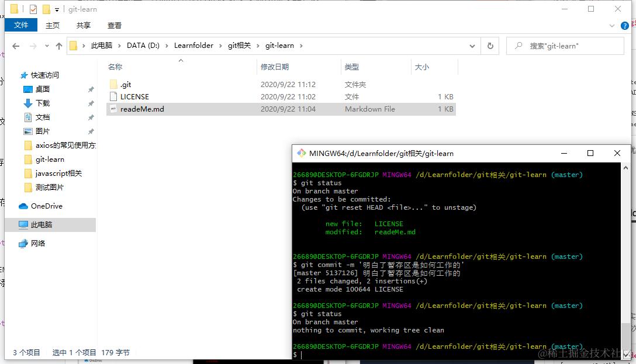Click the .git folder name
Viewport: 636px width, 364px height.
coord(126,84)
